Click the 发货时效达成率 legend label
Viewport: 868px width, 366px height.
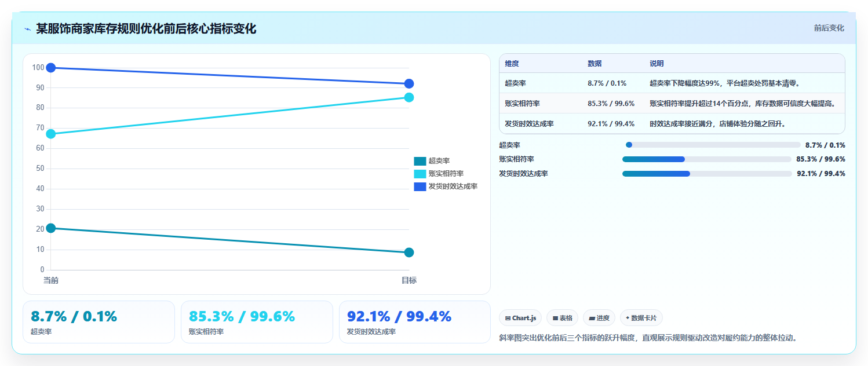(x=453, y=186)
